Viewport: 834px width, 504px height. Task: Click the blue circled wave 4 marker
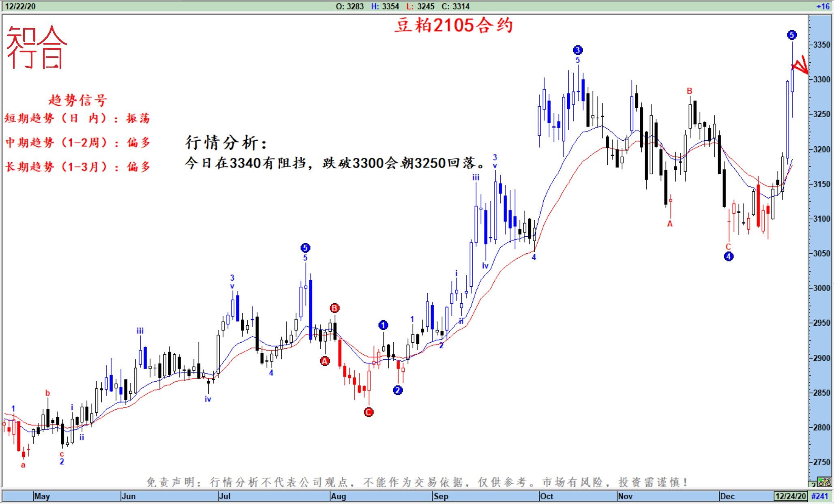coord(728,256)
